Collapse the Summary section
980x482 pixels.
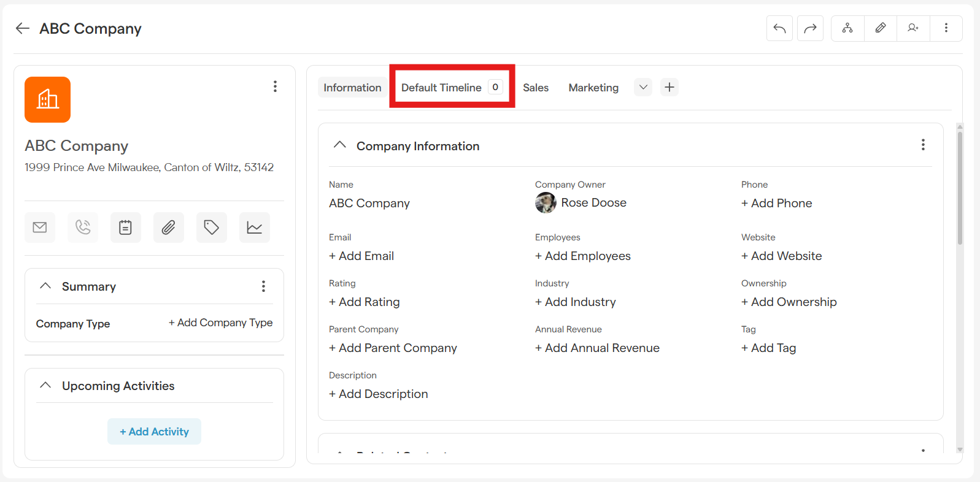[45, 286]
